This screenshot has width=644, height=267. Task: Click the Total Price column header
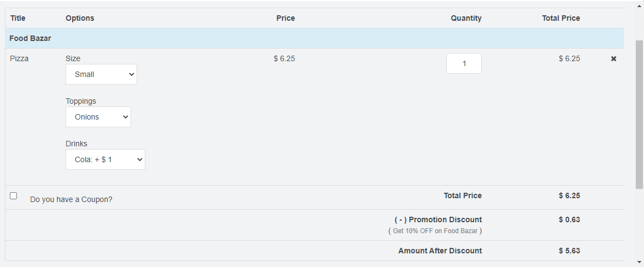click(561, 18)
